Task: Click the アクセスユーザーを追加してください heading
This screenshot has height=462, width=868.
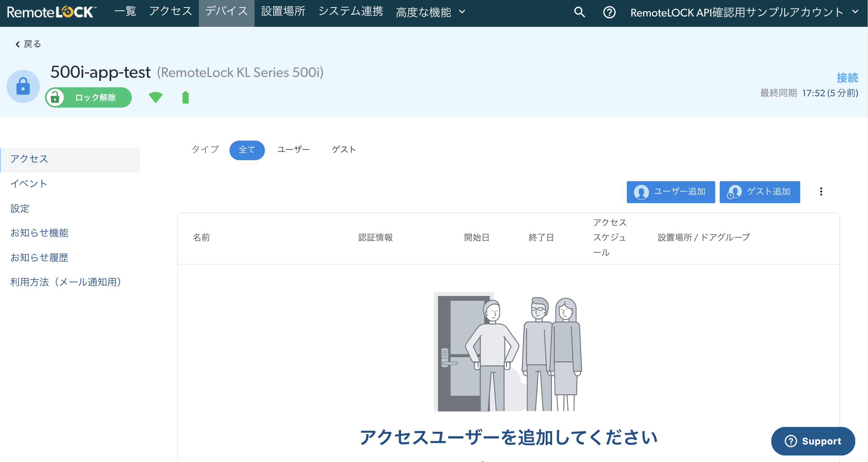Action: click(x=508, y=438)
